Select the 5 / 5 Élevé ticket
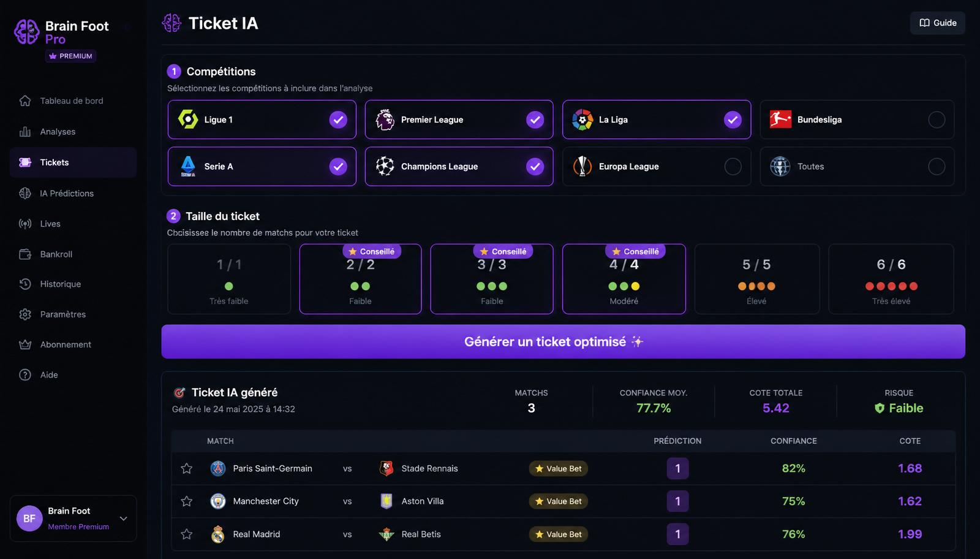The height and width of the screenshot is (559, 980). click(x=757, y=279)
